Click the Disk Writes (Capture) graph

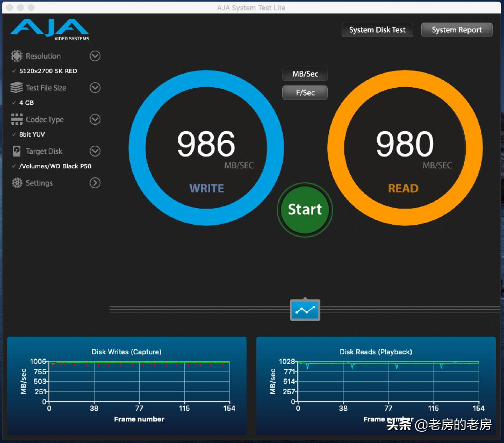coord(139,382)
